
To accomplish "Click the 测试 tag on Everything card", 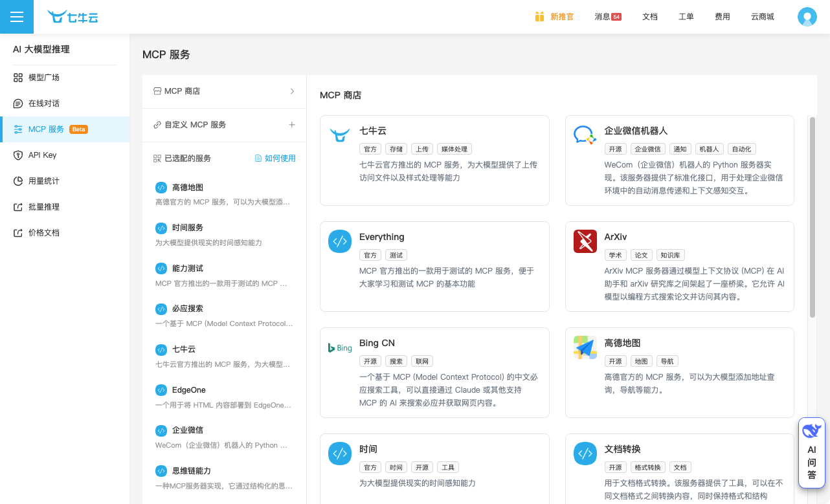I will point(396,256).
